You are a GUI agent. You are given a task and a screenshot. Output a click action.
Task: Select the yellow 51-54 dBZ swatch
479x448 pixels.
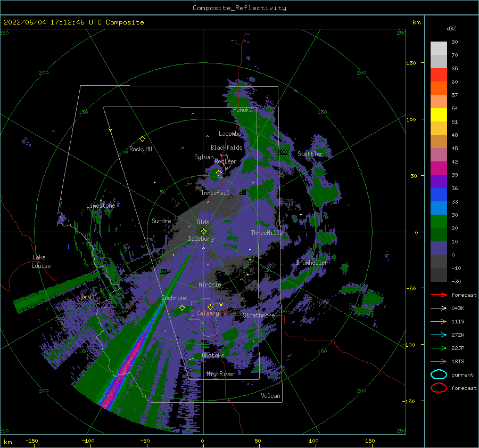(439, 115)
